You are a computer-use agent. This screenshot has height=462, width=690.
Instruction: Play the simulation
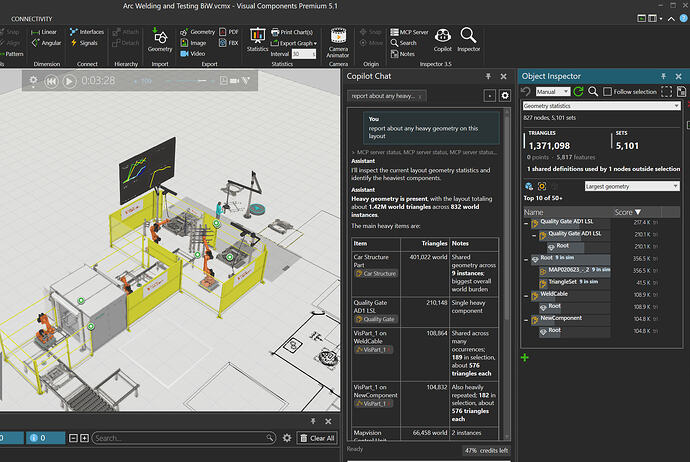tap(69, 81)
